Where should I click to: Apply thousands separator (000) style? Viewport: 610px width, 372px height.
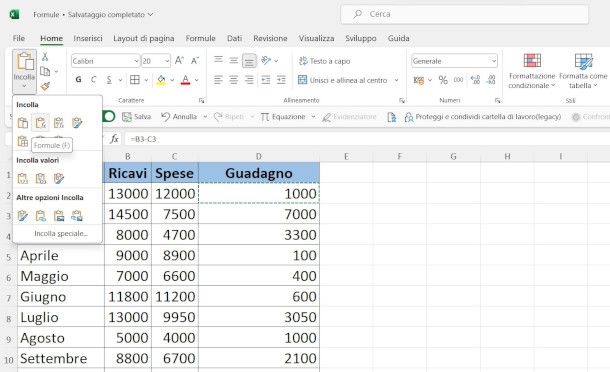[x=459, y=80]
